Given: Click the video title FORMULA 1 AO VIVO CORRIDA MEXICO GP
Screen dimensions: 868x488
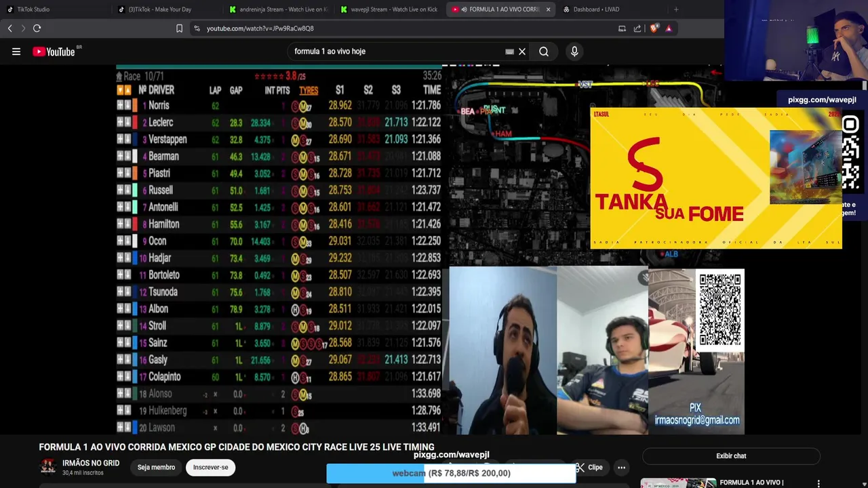Looking at the screenshot, I should pyautogui.click(x=237, y=447).
